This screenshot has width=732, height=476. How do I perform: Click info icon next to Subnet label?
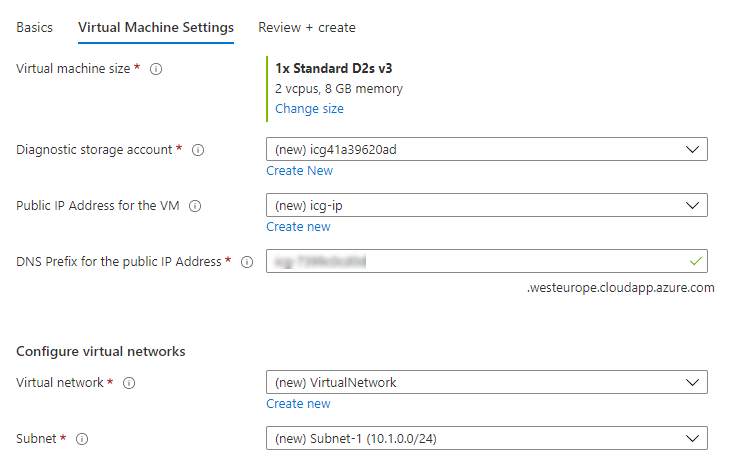[x=82, y=439]
